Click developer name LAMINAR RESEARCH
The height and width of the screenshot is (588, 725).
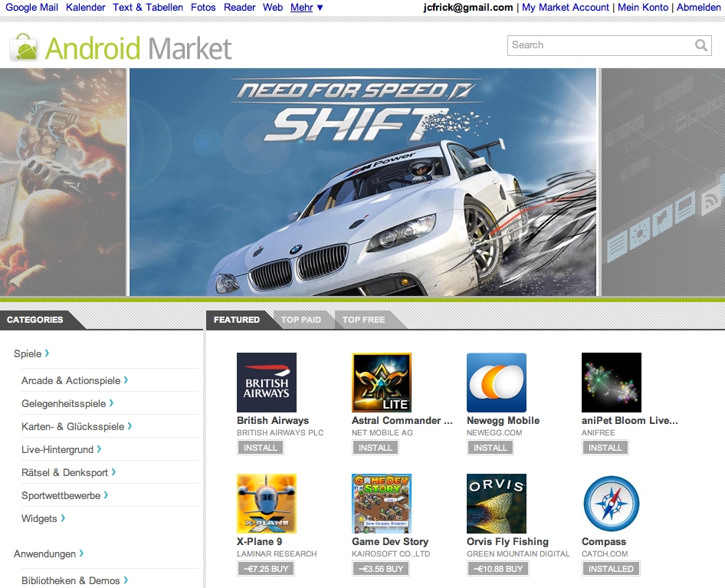pyautogui.click(x=277, y=554)
